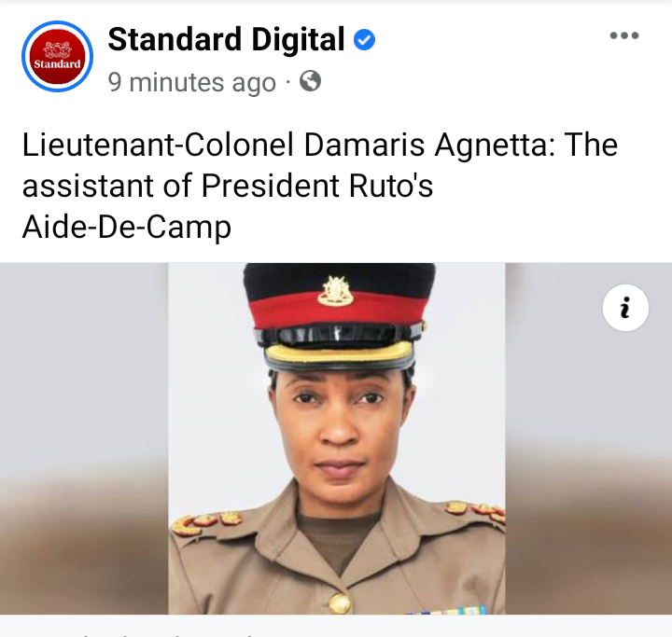Click the gold uniform button in photo

tap(340, 602)
